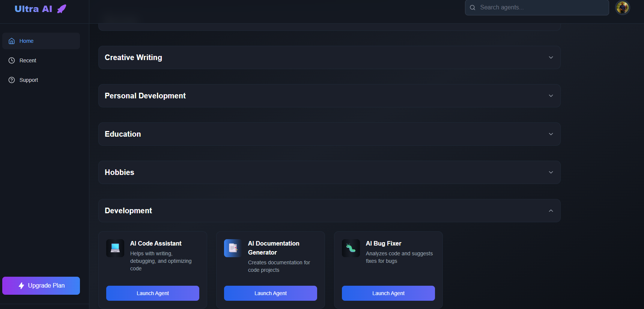Open the user profile avatar
Image resolution: width=644 pixels, height=309 pixels.
coord(622,8)
